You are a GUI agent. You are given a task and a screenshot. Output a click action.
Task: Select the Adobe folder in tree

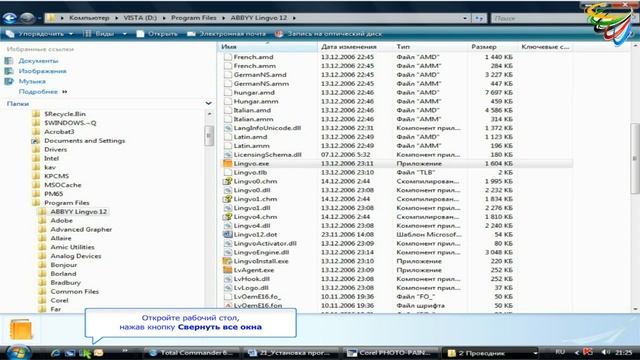pos(61,220)
